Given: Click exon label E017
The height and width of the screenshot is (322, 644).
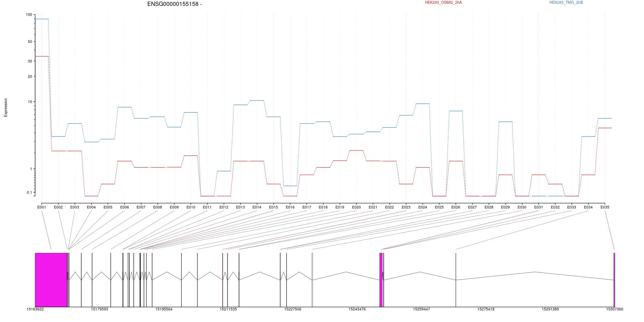Looking at the screenshot, I should tap(307, 207).
